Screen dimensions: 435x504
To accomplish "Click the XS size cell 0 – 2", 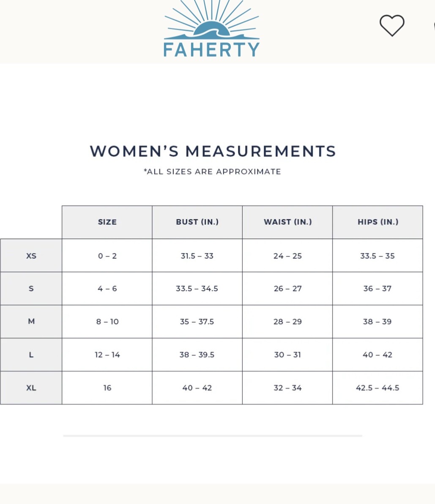I will (x=107, y=256).
